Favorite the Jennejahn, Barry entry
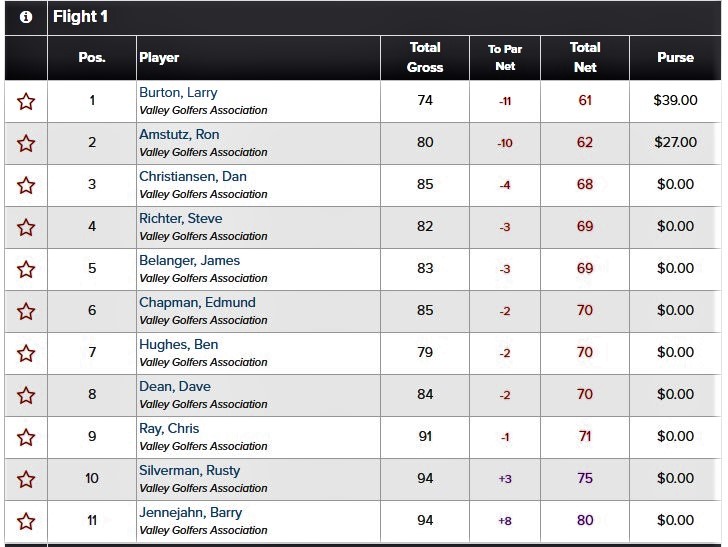Viewport: 728px width, 547px height. 26,521
